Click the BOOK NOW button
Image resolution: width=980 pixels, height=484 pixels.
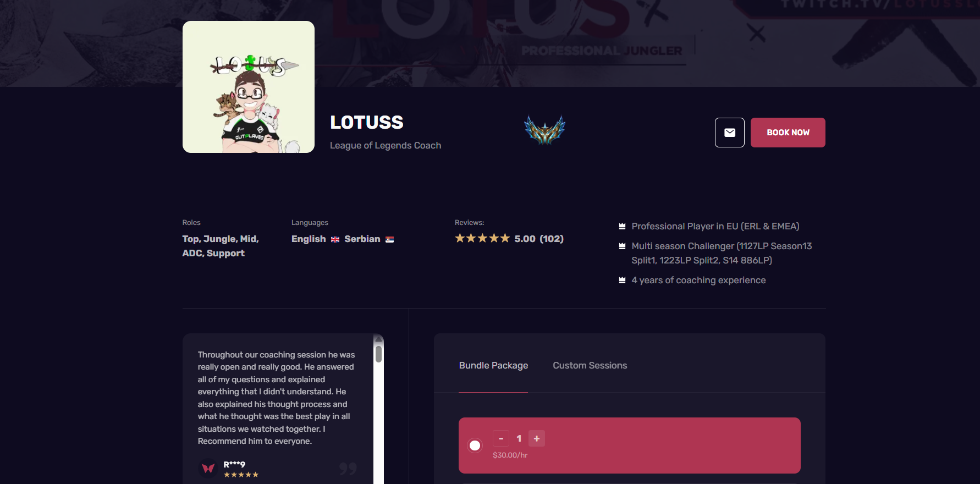(788, 133)
